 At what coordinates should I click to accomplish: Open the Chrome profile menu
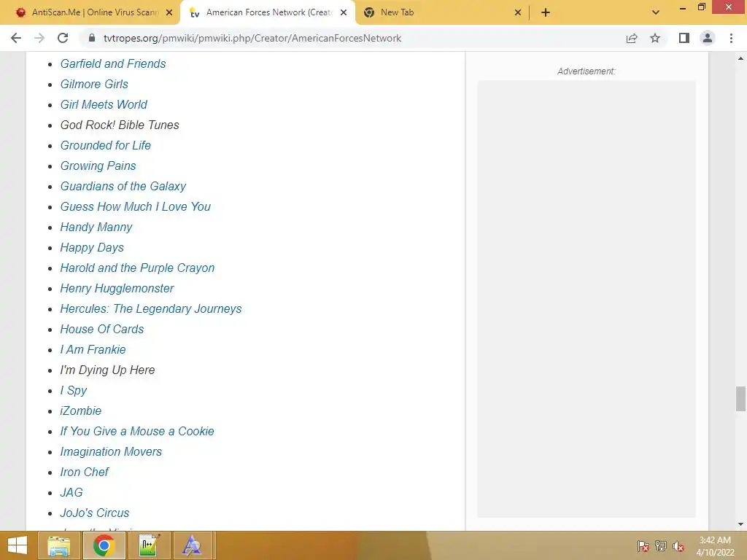tap(708, 38)
